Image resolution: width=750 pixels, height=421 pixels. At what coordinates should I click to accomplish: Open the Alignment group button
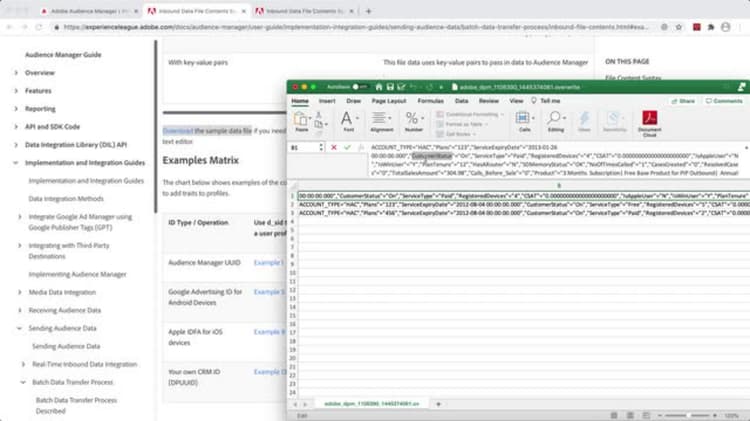tap(381, 121)
